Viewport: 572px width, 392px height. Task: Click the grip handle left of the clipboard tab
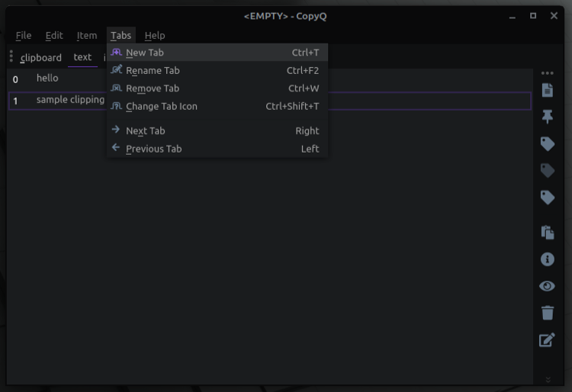coord(11,56)
